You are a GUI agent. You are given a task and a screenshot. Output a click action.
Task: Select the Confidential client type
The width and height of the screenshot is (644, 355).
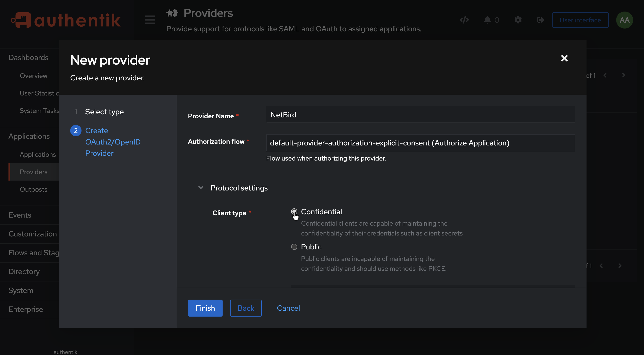coord(294,212)
